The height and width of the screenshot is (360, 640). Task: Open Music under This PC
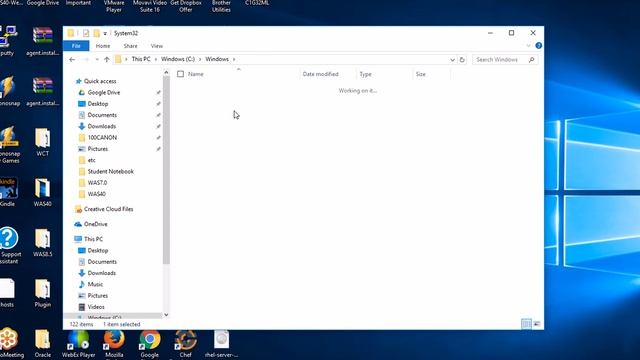(x=95, y=284)
